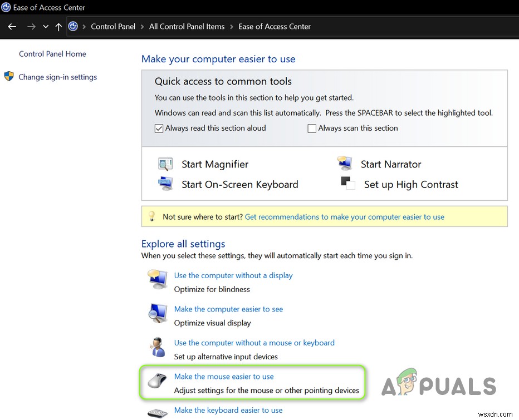Screen dimensions: 519x420
Task: Click person icon for alternative input devices
Action: [x=157, y=347]
